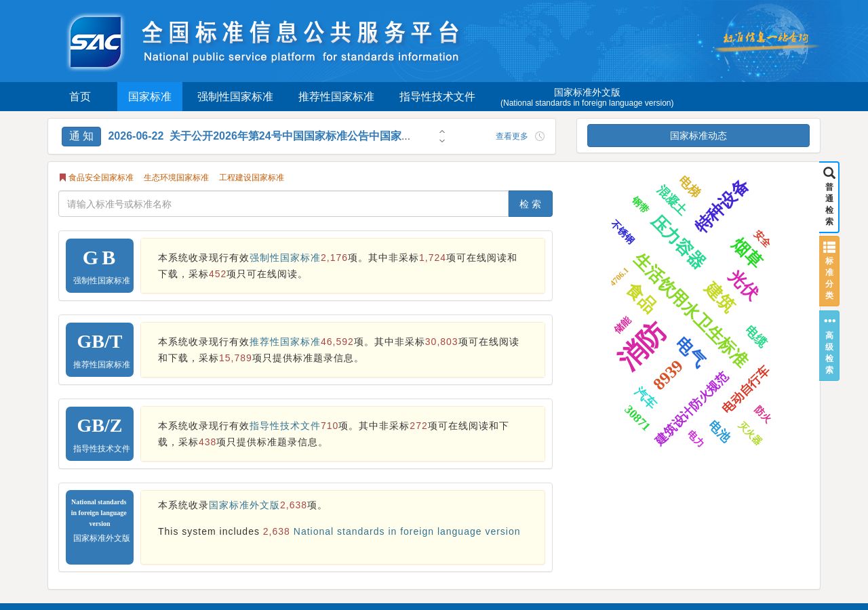Open 强制性国家标准 in the navigation bar

pos(235,97)
